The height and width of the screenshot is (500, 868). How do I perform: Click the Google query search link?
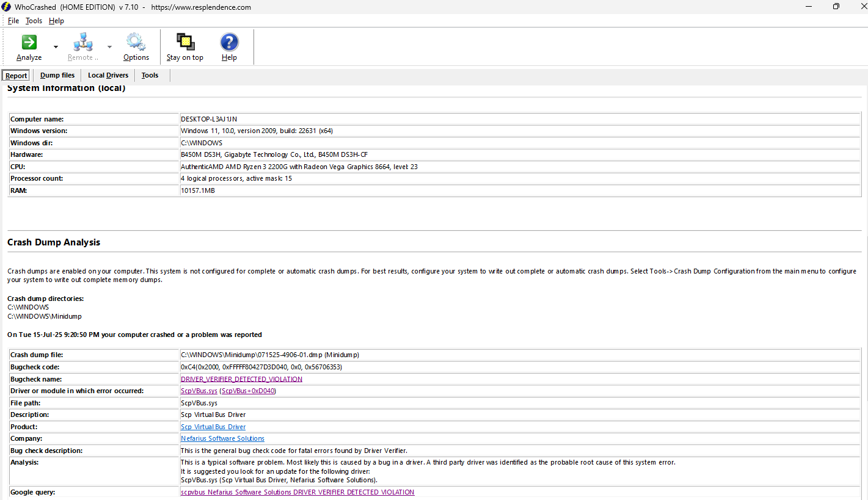pos(297,492)
